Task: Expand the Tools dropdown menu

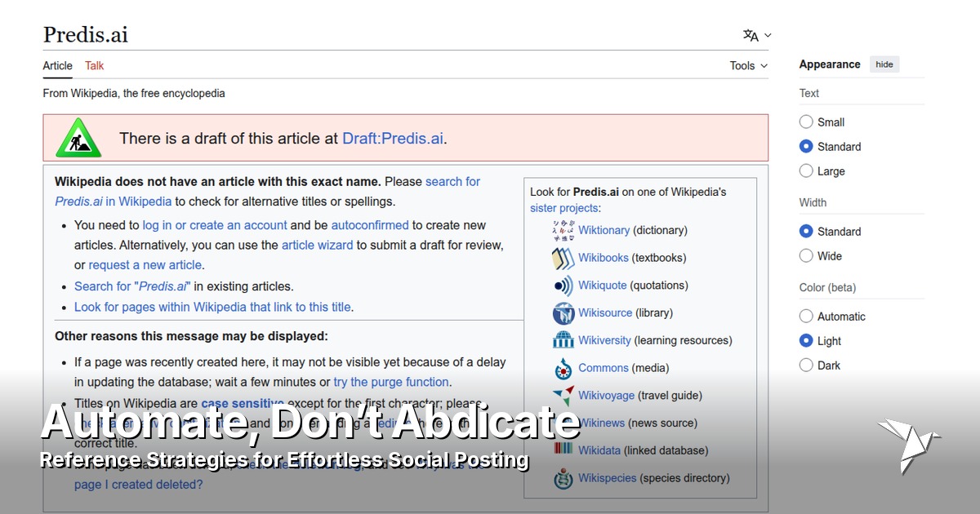Action: 749,65
